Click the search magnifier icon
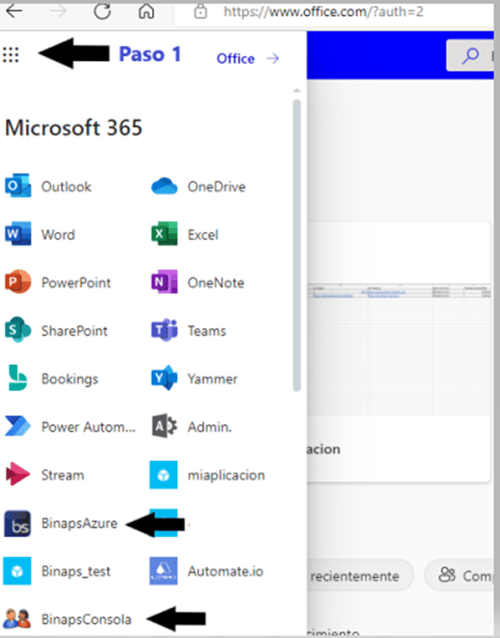500x638 pixels. pyautogui.click(x=471, y=56)
